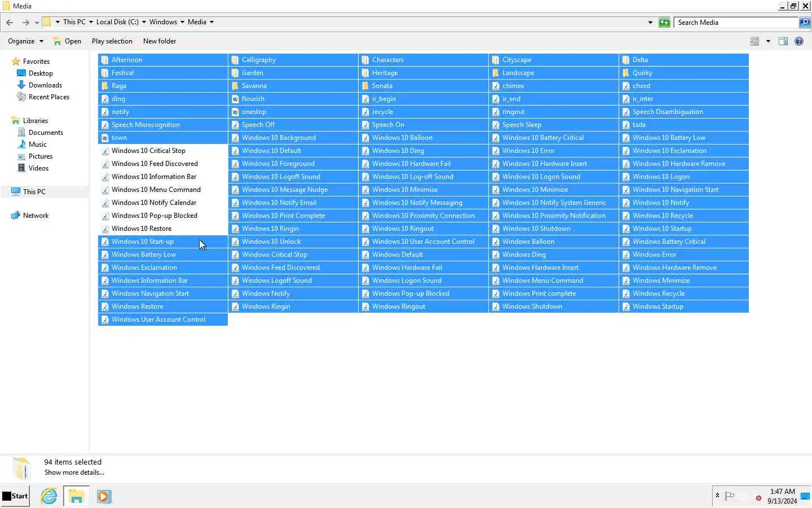The image size is (812, 508).
Task: Click the Delta folder icon
Action: point(626,60)
